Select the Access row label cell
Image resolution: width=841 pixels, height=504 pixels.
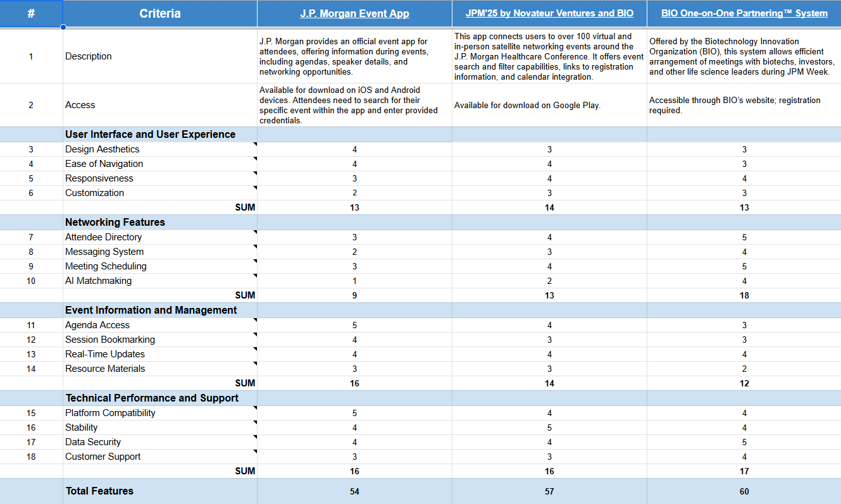(x=80, y=105)
